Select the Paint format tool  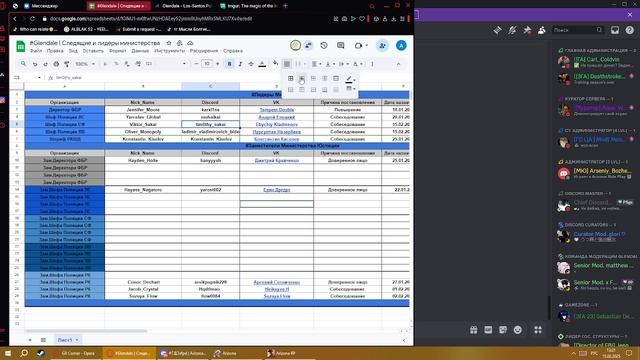coord(67,64)
